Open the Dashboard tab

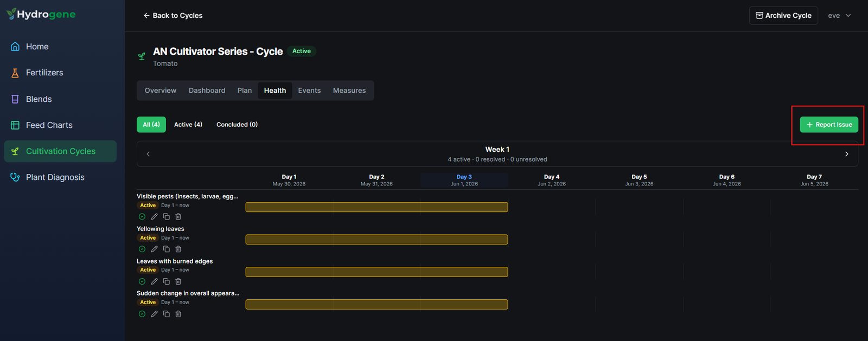207,91
